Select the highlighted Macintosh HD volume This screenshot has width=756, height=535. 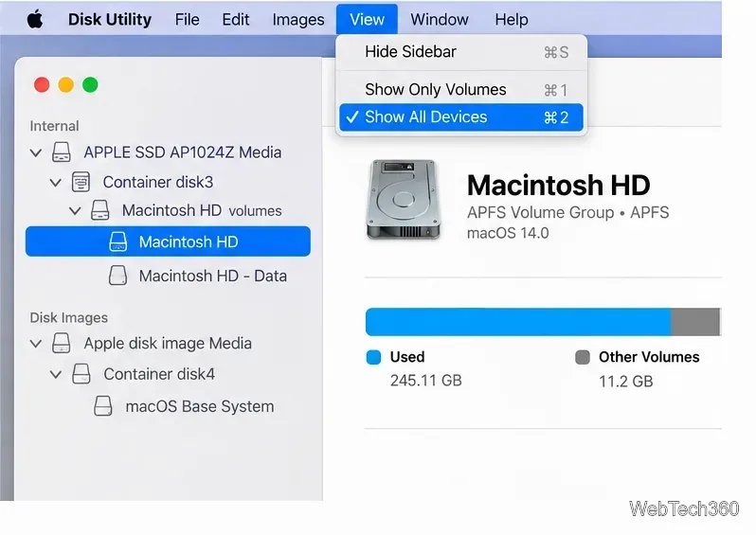tap(168, 241)
